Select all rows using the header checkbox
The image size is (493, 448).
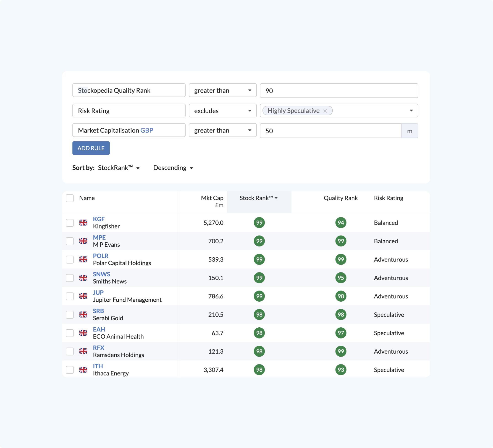(x=70, y=198)
